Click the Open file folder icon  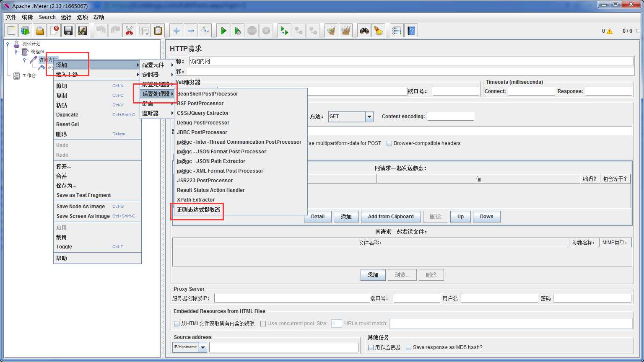(40, 31)
